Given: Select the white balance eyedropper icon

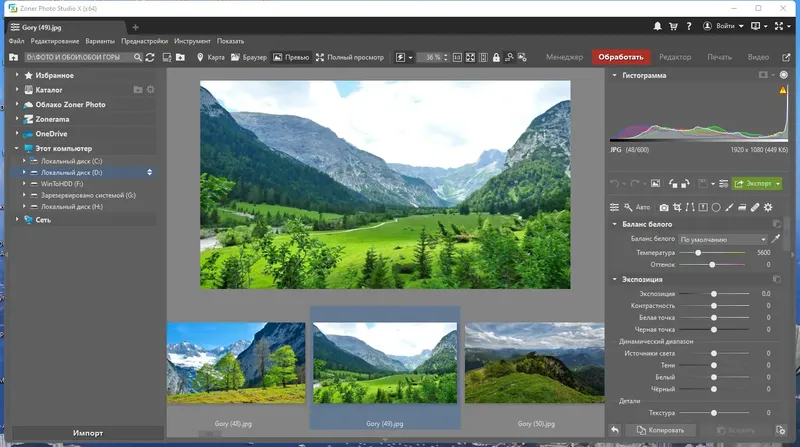Looking at the screenshot, I should (x=776, y=239).
